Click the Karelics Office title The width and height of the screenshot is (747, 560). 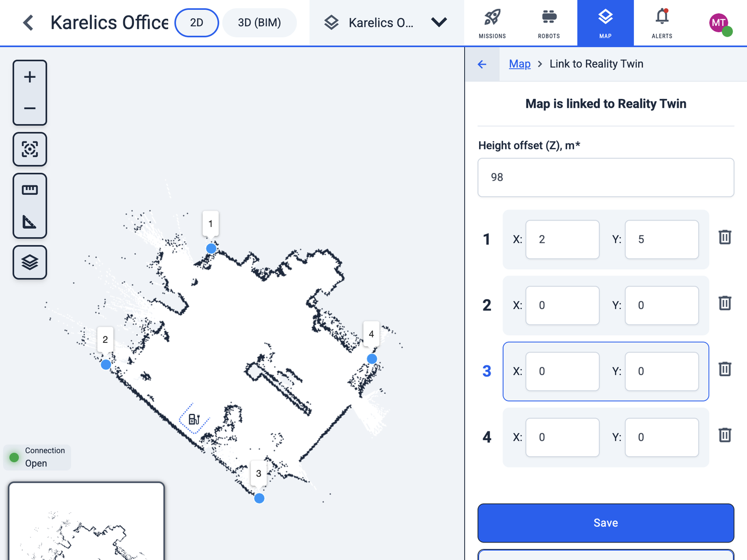[109, 23]
